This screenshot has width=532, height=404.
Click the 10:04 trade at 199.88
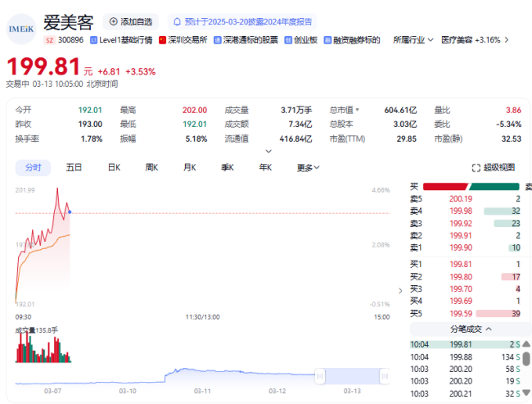click(465, 357)
